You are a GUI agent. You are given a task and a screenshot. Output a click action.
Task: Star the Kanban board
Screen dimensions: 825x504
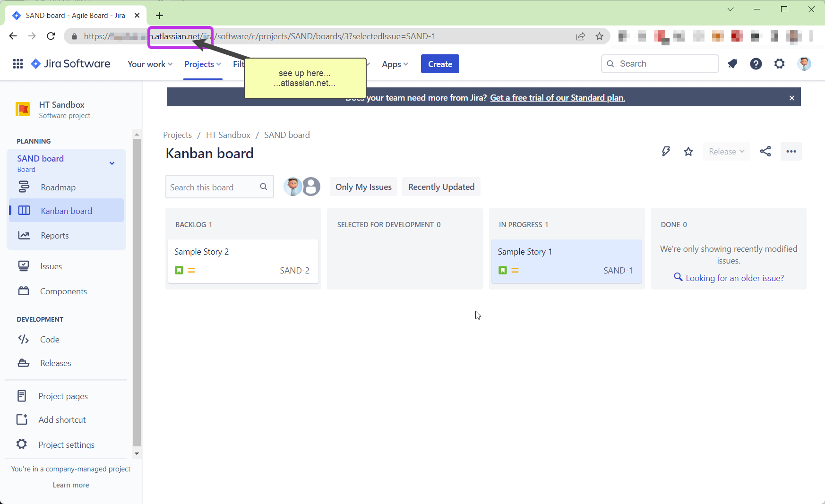(x=688, y=152)
